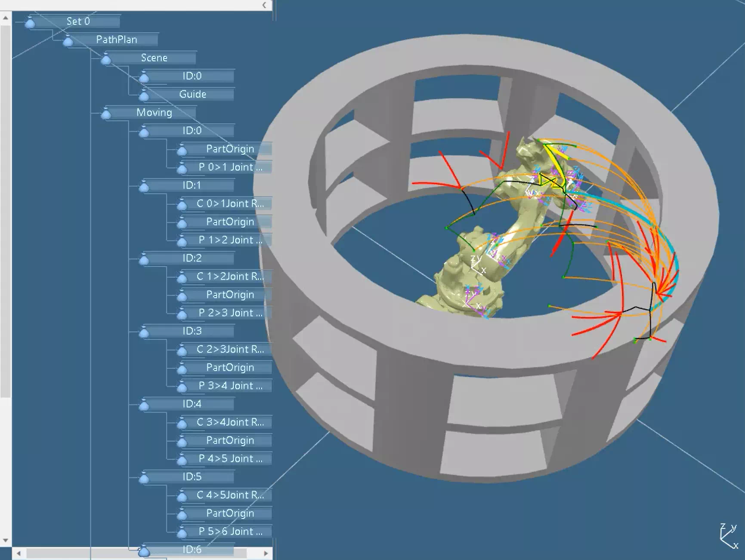Click the Scene node icon

(x=106, y=59)
